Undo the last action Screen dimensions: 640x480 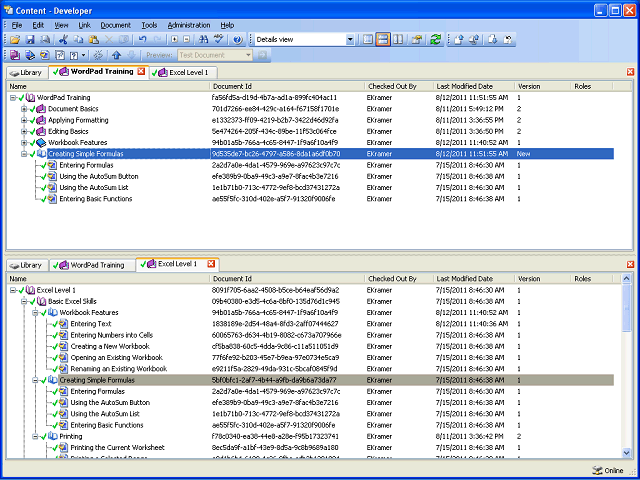(x=142, y=40)
